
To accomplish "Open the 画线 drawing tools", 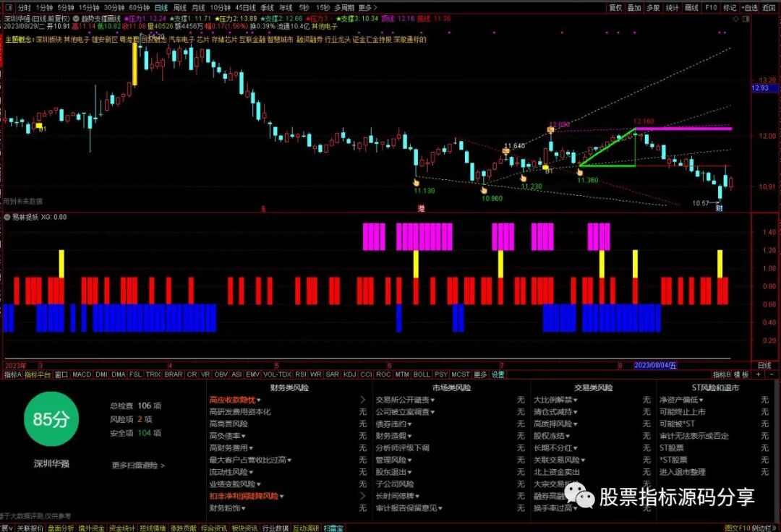I will [691, 7].
